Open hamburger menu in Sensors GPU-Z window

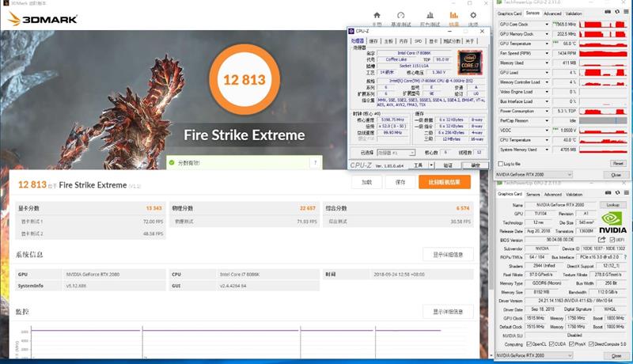click(626, 12)
